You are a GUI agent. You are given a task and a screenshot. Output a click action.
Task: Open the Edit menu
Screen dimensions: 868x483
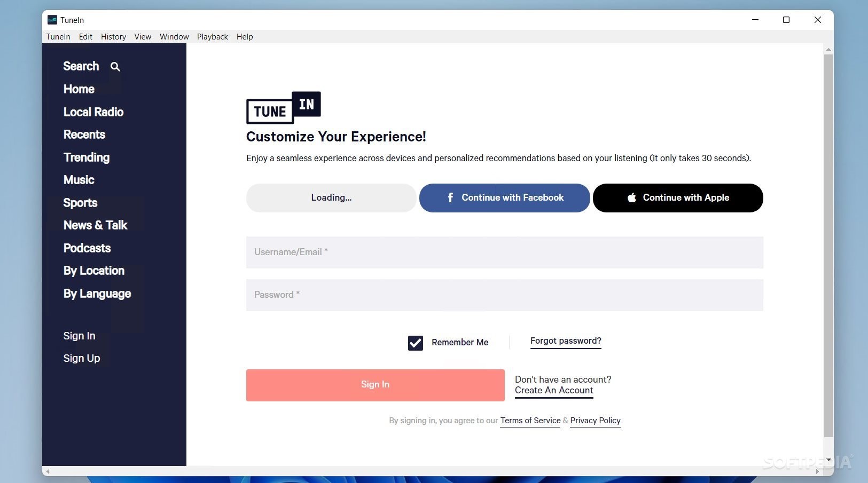coord(85,37)
